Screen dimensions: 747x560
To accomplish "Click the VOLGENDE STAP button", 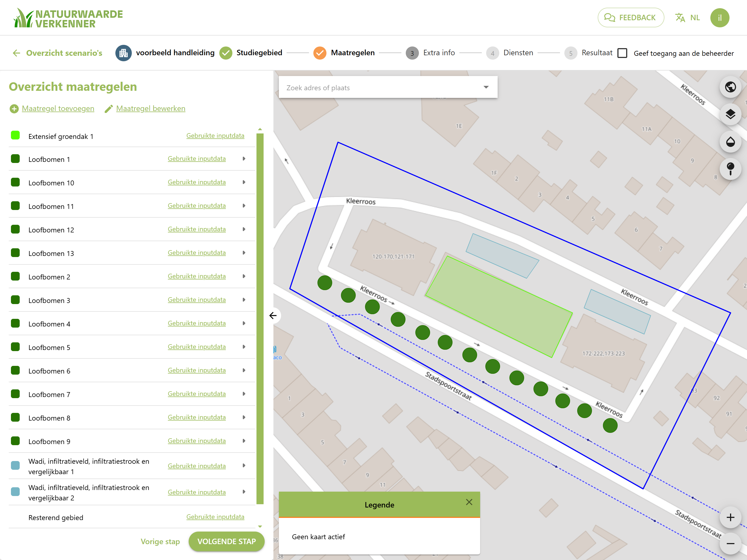I will point(226,541).
